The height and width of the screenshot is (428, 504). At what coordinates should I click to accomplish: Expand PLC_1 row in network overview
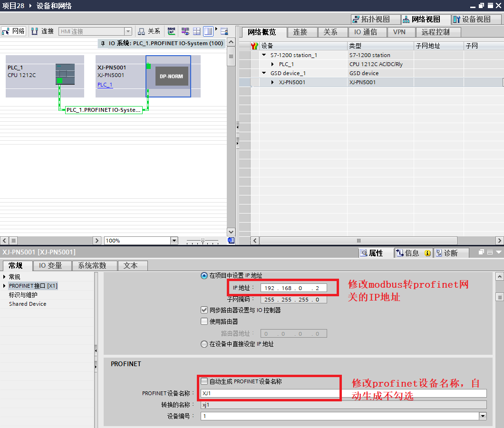click(272, 64)
